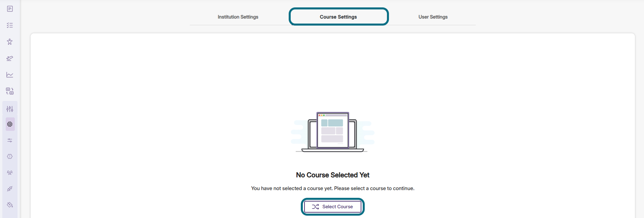Click the content swap arrows icon

click(x=10, y=91)
